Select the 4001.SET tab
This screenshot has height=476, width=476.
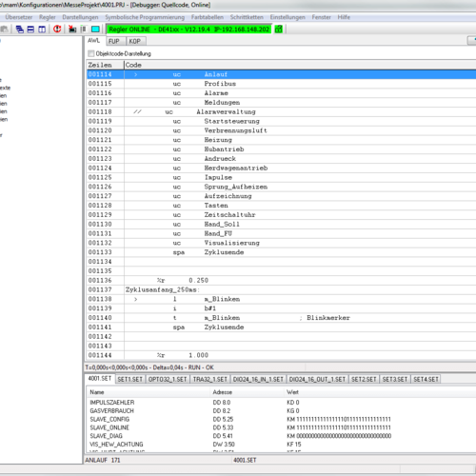click(x=100, y=379)
